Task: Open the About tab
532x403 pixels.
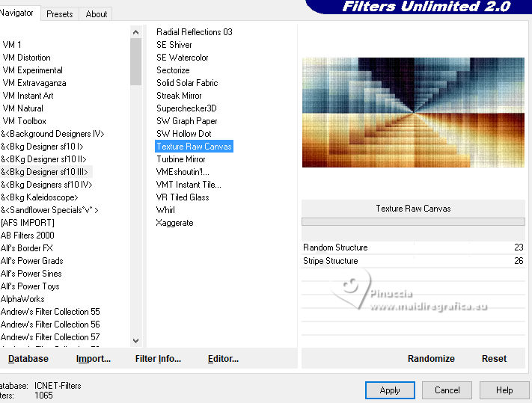Action: pyautogui.click(x=97, y=14)
